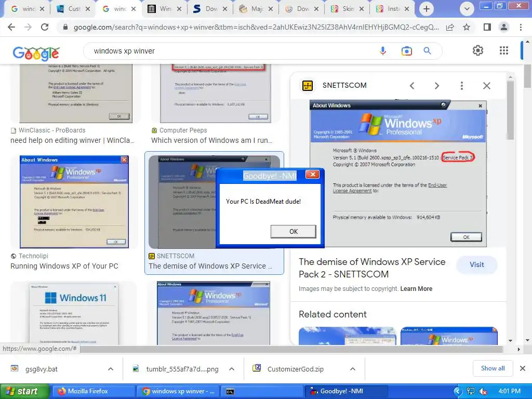
Task: Click the address bar URL
Action: click(256, 27)
